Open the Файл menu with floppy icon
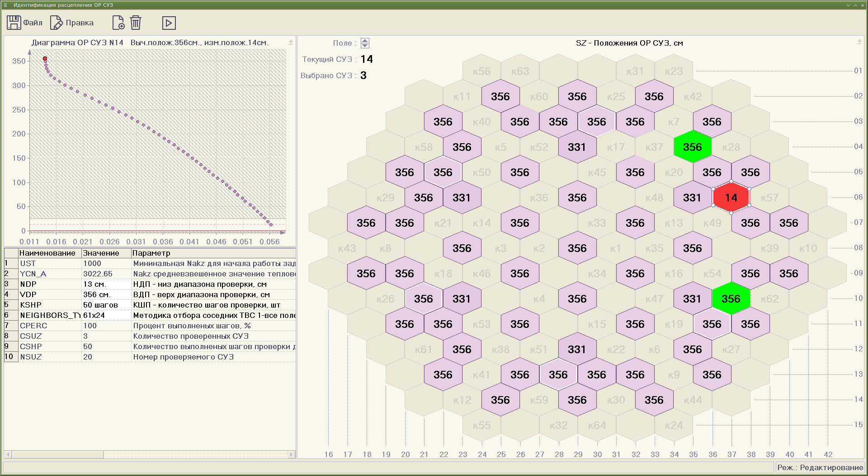The height and width of the screenshot is (476, 868). (24, 23)
